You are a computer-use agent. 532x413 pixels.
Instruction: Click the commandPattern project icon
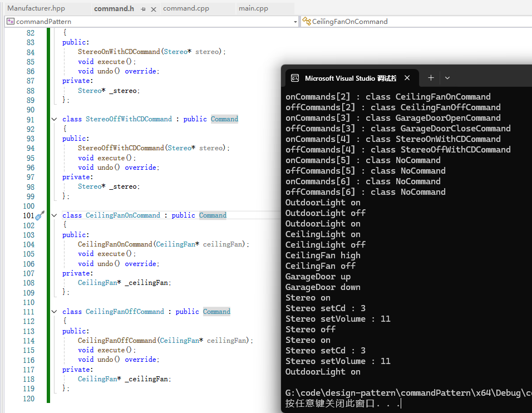point(11,21)
